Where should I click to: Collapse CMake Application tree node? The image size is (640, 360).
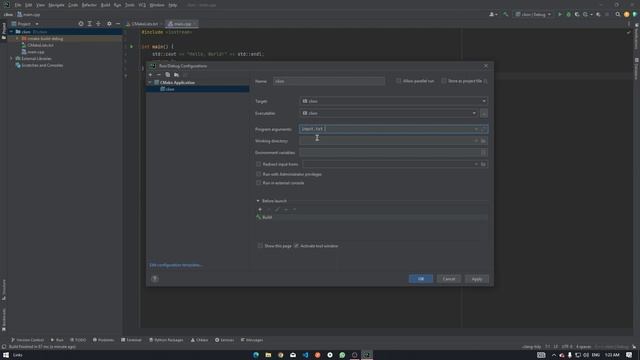(x=150, y=82)
